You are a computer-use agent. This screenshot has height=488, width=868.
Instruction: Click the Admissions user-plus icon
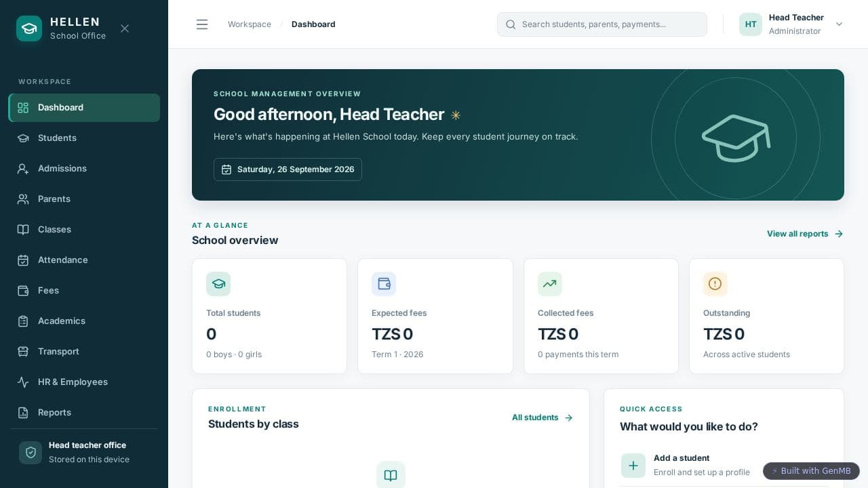23,169
